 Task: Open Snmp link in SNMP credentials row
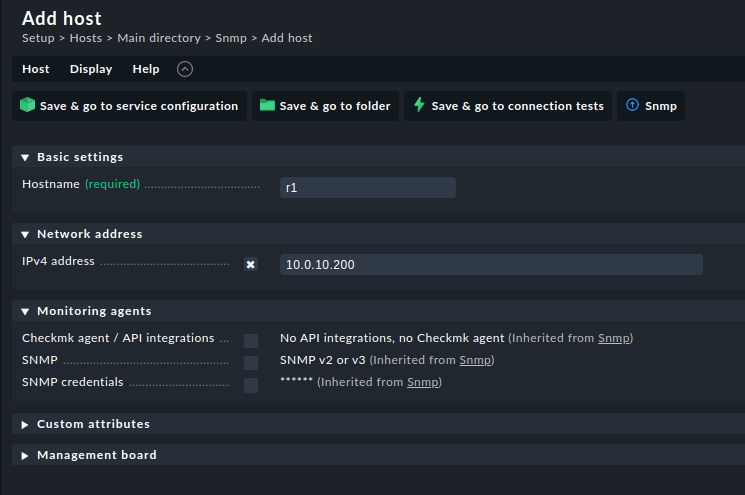click(x=422, y=382)
